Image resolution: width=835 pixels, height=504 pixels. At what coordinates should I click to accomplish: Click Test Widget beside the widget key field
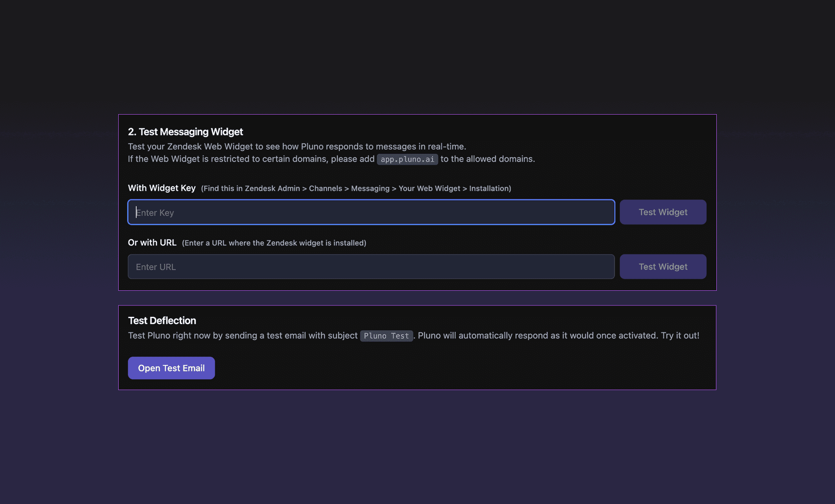(x=663, y=212)
